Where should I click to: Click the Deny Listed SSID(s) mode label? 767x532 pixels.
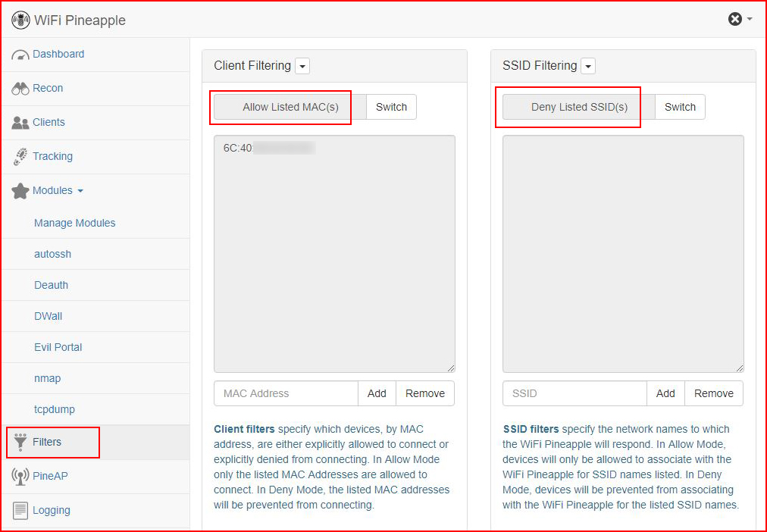pos(579,107)
